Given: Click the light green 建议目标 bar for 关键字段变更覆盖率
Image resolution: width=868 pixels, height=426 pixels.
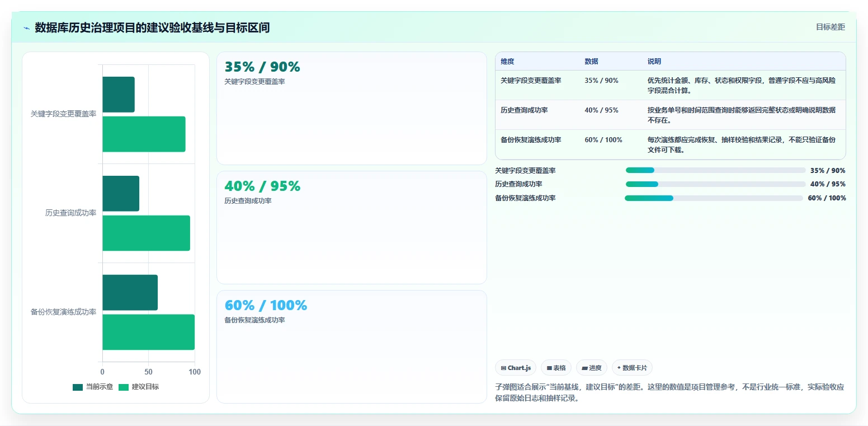Looking at the screenshot, I should [144, 134].
